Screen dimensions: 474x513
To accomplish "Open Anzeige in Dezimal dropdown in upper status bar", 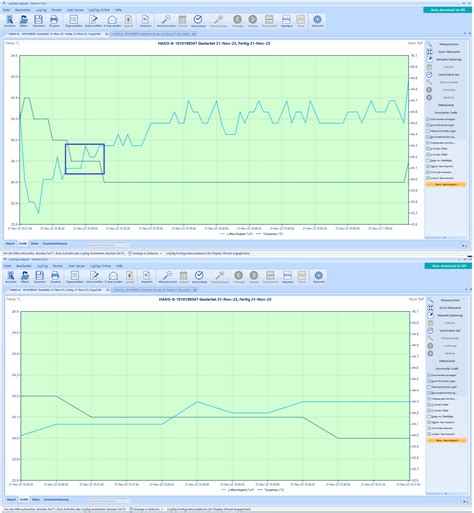I will coord(145,253).
